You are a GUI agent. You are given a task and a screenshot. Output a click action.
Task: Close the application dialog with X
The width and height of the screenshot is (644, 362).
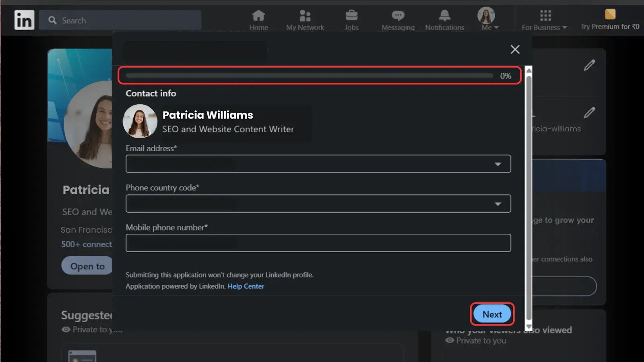(515, 49)
